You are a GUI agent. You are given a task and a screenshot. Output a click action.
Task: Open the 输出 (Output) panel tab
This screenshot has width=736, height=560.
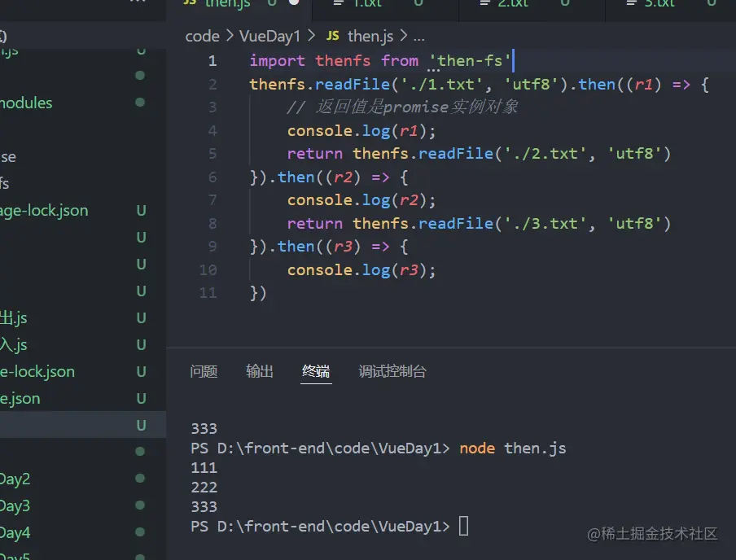pos(260,371)
